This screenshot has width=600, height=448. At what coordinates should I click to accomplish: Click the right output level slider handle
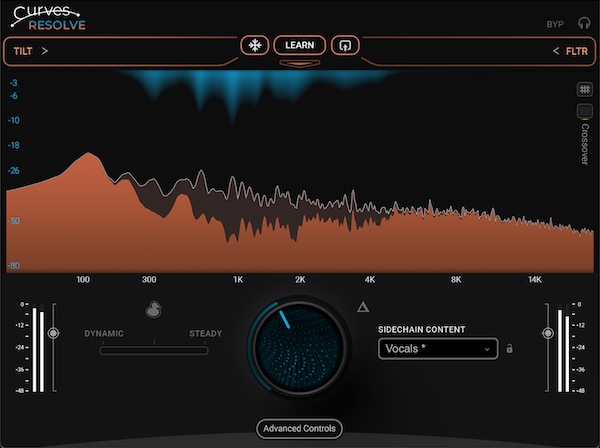coord(547,333)
